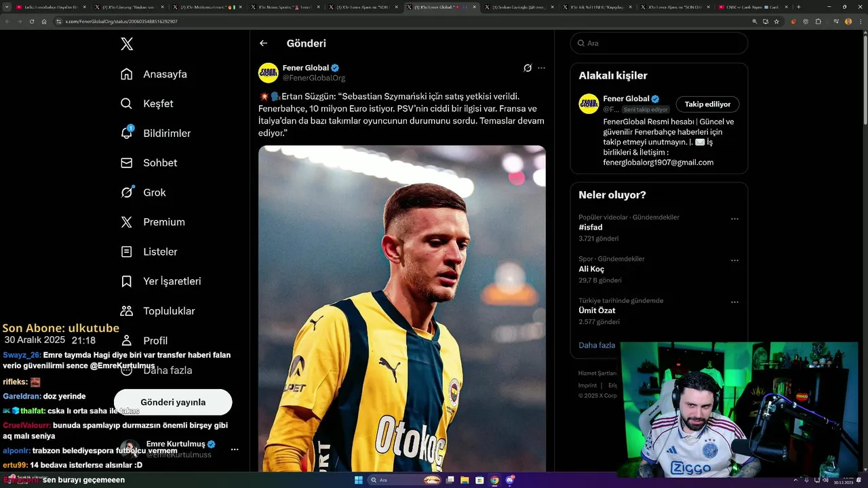Click Daha fazla under trends
Image resolution: width=868 pixels, height=488 pixels.
point(597,345)
